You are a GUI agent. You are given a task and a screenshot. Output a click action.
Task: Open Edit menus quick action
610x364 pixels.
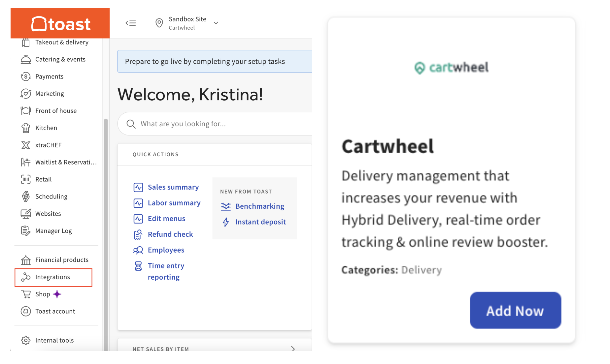coord(167,219)
